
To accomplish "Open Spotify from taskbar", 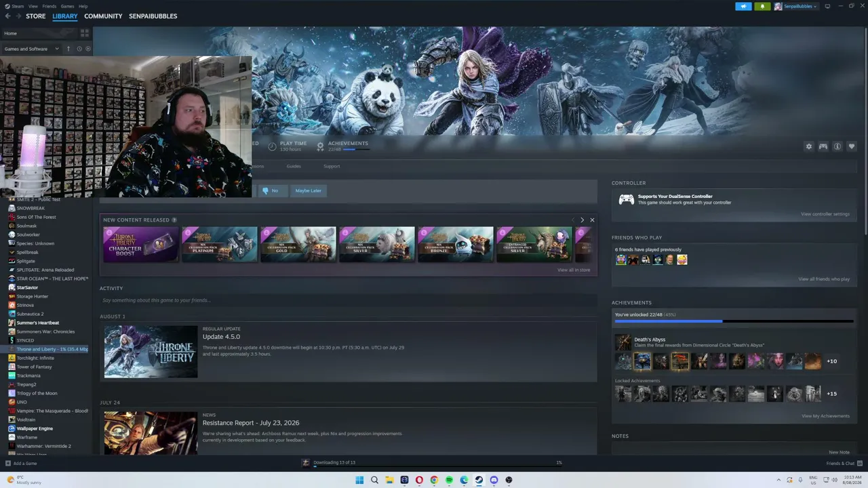I will click(x=449, y=480).
